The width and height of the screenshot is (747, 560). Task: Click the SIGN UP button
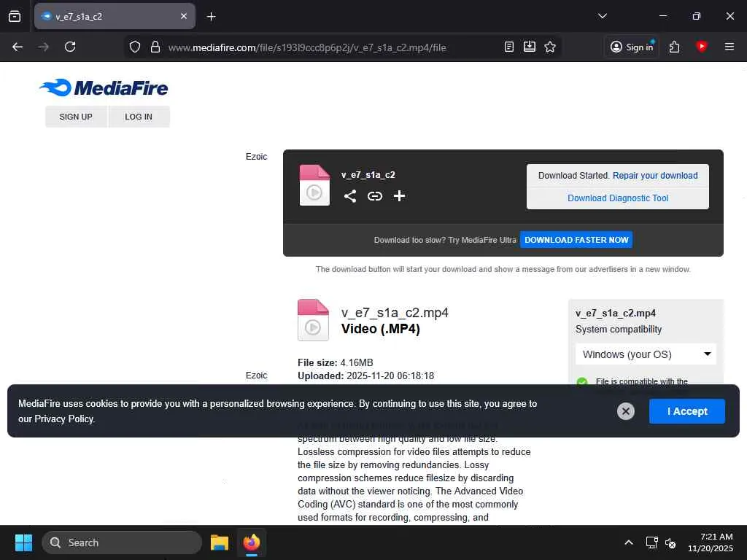(76, 117)
